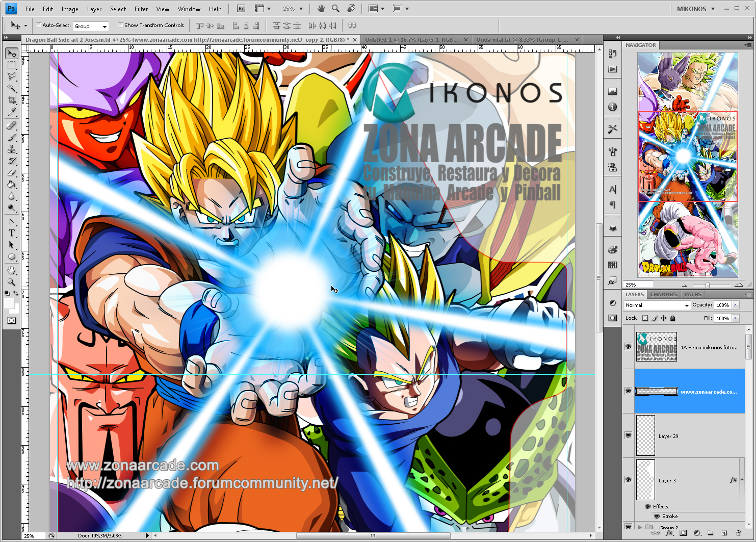Viewport: 756px width, 542px height.
Task: Select the Horizontal Type tool
Action: pos(12,234)
